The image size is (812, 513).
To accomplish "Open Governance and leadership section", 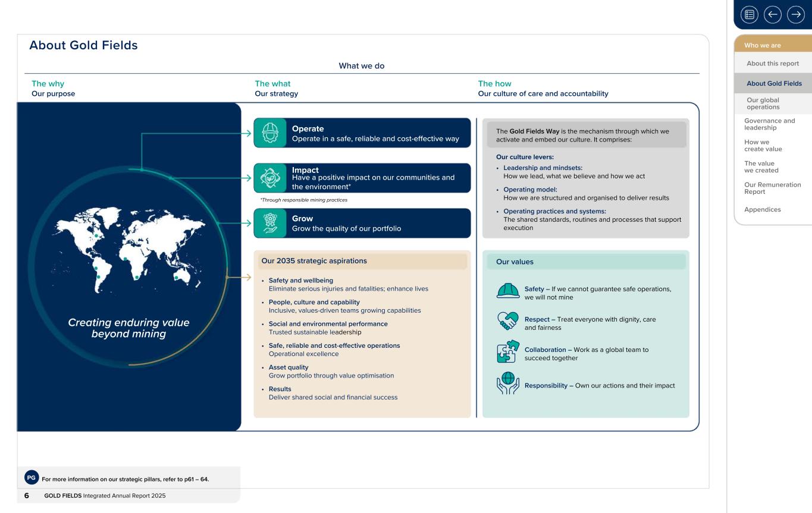I will coord(769,124).
